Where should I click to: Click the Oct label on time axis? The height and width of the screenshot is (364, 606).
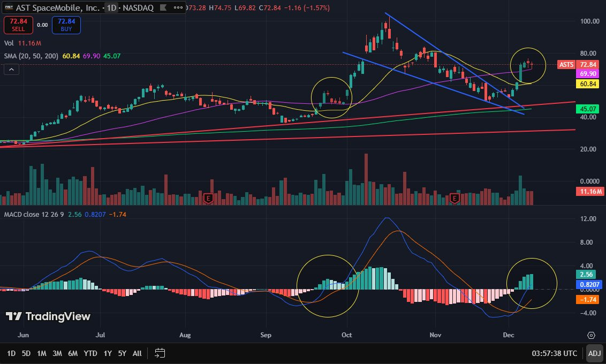coord(347,335)
